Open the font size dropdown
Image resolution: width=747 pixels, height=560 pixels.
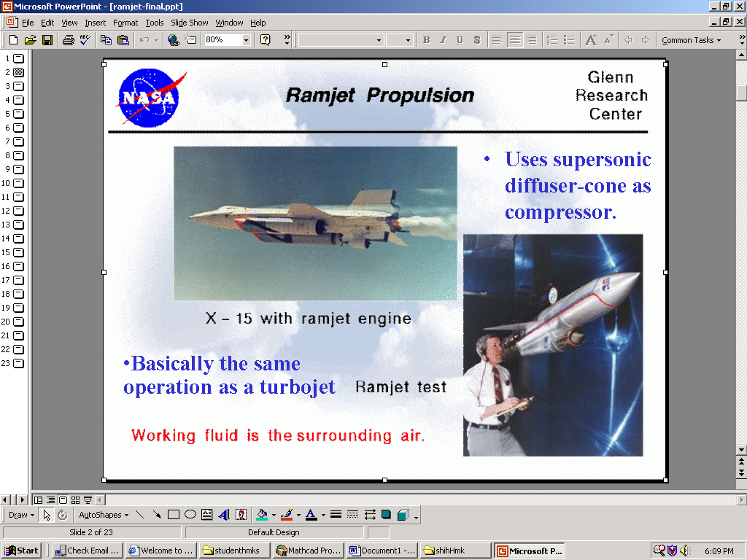click(x=408, y=40)
